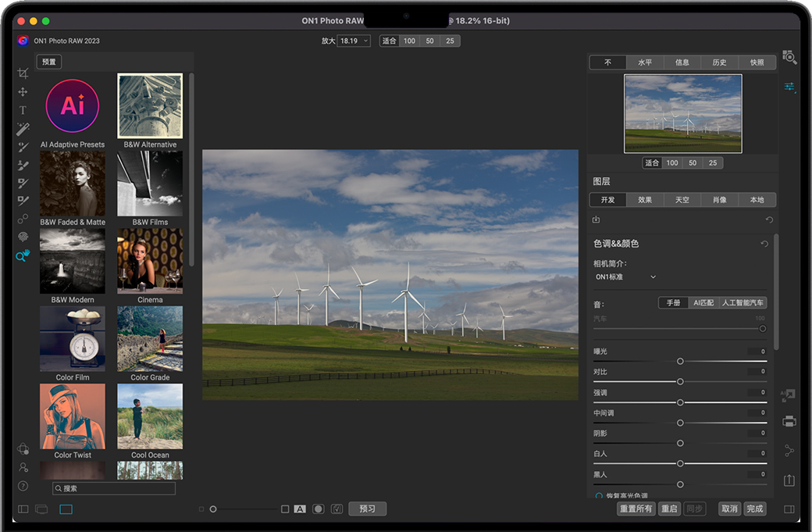Select the Crop tool
The image size is (812, 532).
tap(23, 73)
